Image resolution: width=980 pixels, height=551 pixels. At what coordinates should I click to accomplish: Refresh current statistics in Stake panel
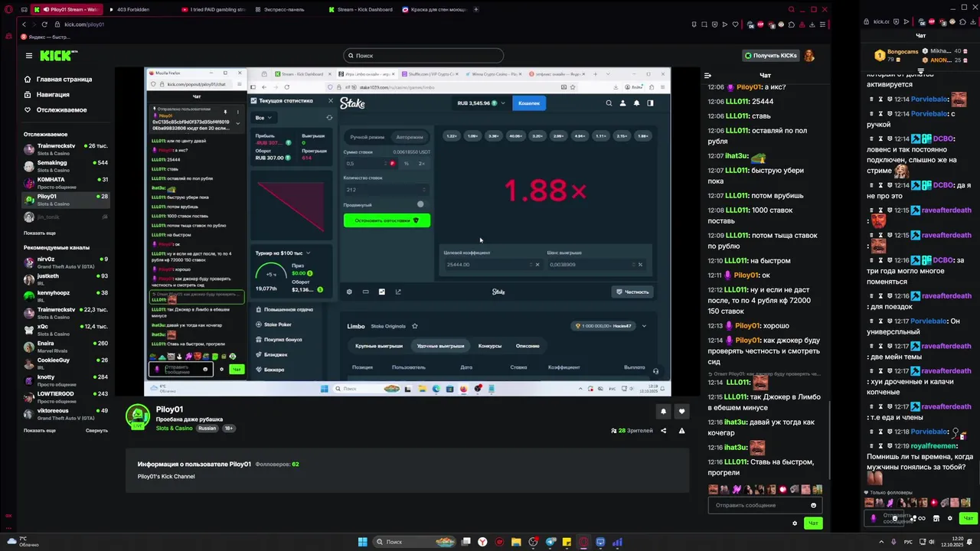(x=329, y=117)
